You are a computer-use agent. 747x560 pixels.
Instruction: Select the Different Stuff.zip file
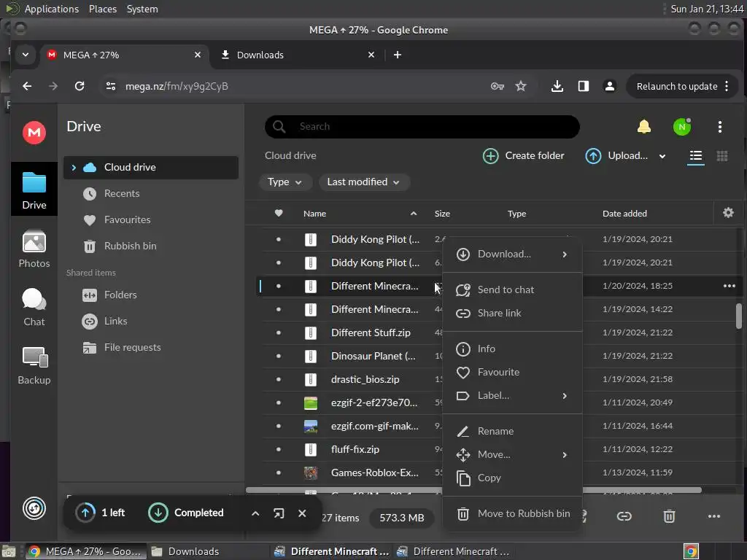(x=371, y=332)
